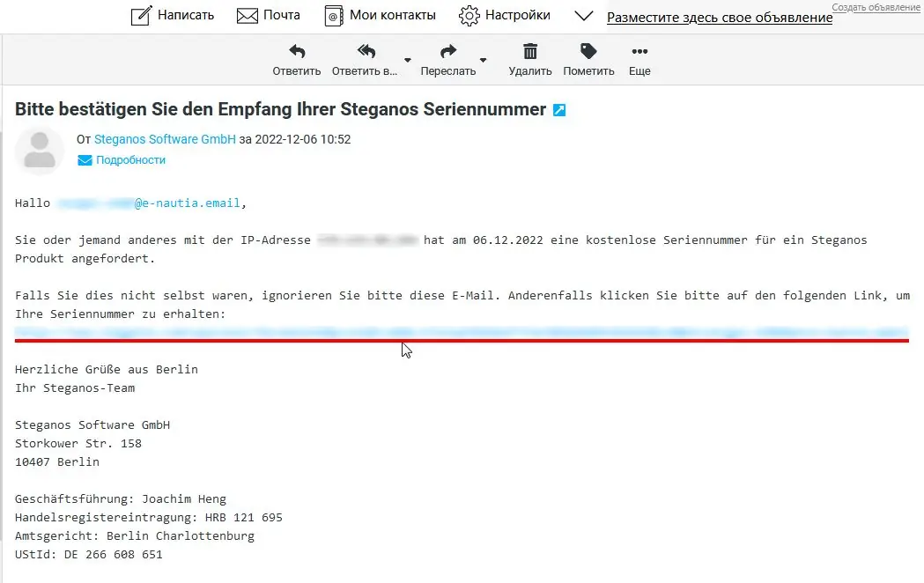The width and height of the screenshot is (924, 583).
Task: Click the Настройки label text
Action: [x=518, y=15]
